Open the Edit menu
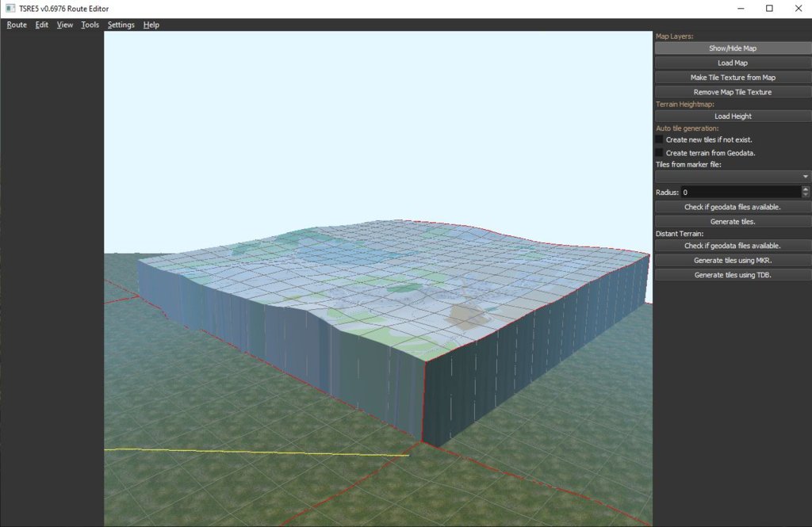The height and width of the screenshot is (527, 812). 42,25
